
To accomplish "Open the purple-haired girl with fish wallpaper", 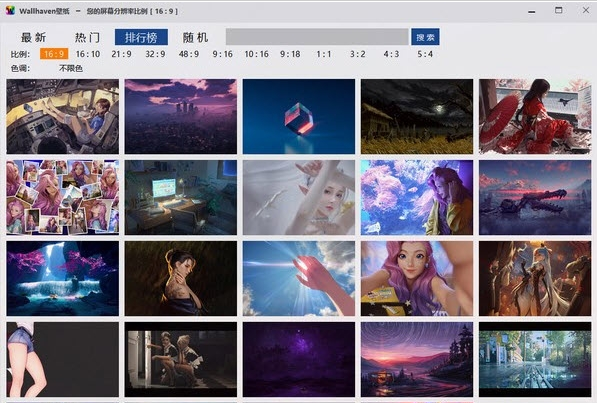I will tap(417, 197).
